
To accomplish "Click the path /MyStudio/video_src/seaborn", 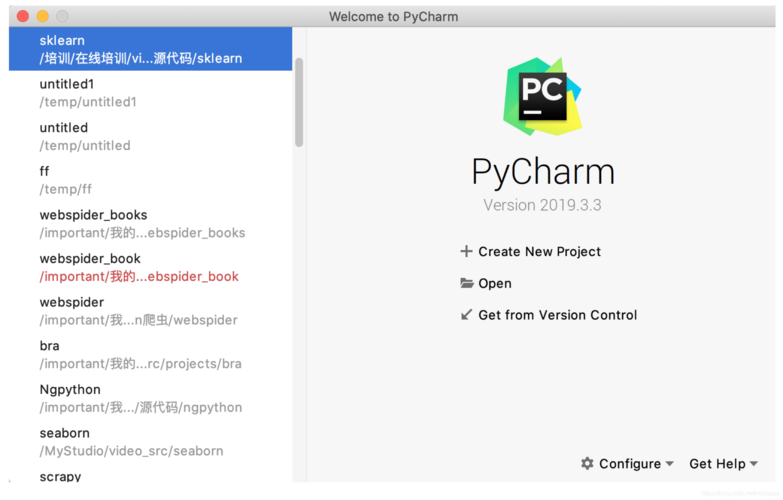I will click(131, 451).
